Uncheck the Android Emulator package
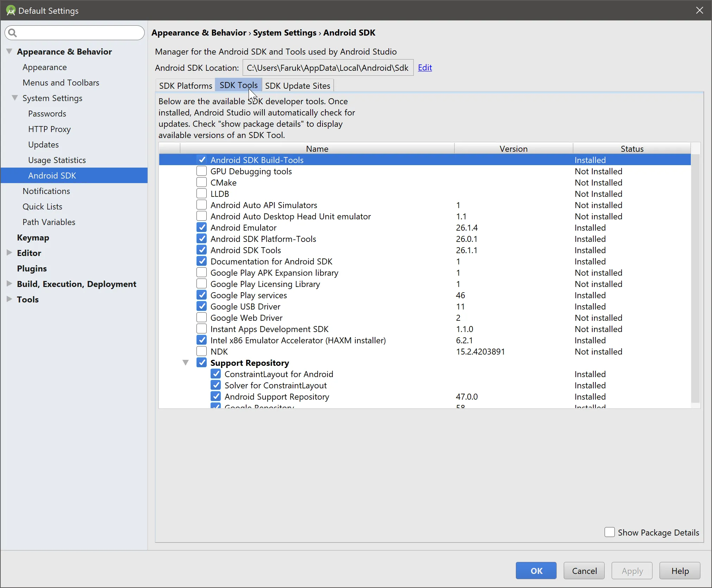 [x=201, y=227]
